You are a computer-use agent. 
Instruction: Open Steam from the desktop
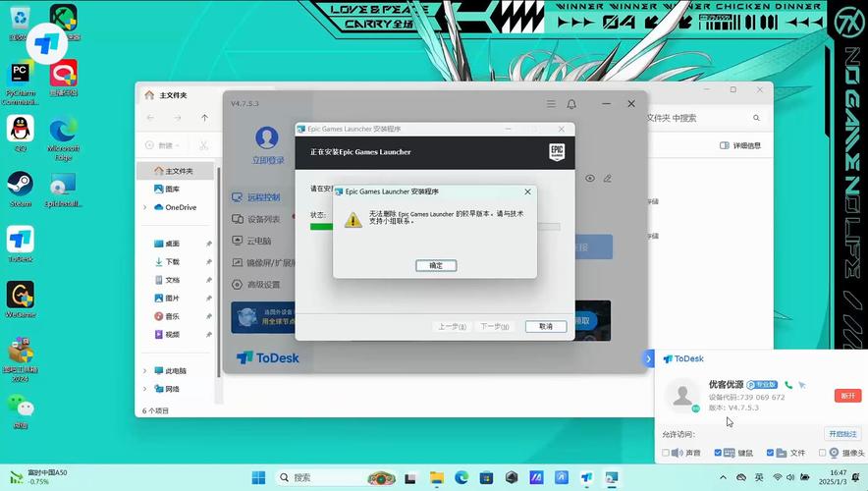tap(21, 186)
